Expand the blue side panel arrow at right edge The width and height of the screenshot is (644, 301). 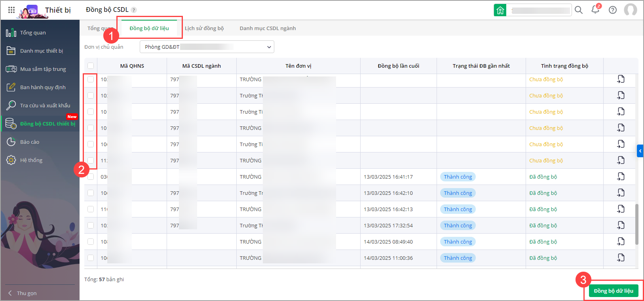[x=640, y=151]
